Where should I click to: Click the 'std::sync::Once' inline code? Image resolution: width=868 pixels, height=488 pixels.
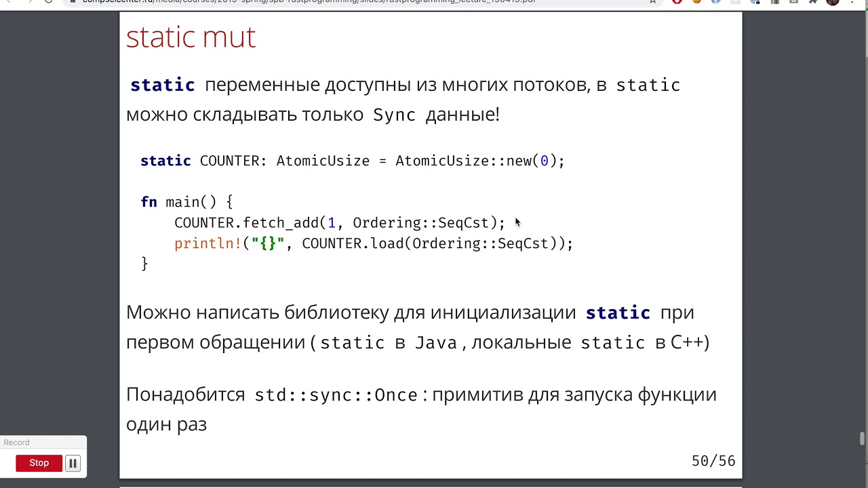pyautogui.click(x=336, y=394)
